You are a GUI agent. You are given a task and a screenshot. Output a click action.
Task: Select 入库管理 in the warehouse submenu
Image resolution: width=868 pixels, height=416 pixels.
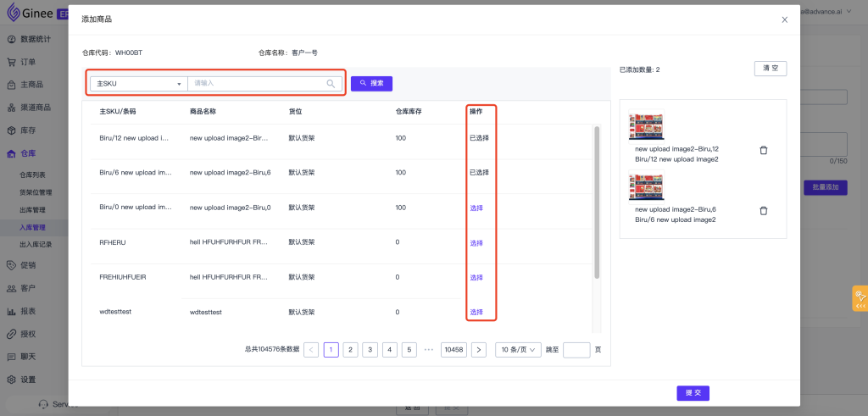(x=32, y=227)
